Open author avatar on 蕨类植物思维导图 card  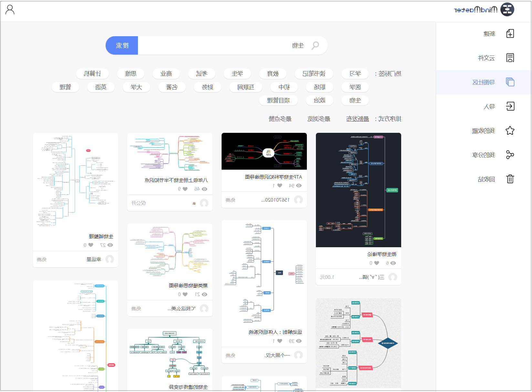pos(204,308)
